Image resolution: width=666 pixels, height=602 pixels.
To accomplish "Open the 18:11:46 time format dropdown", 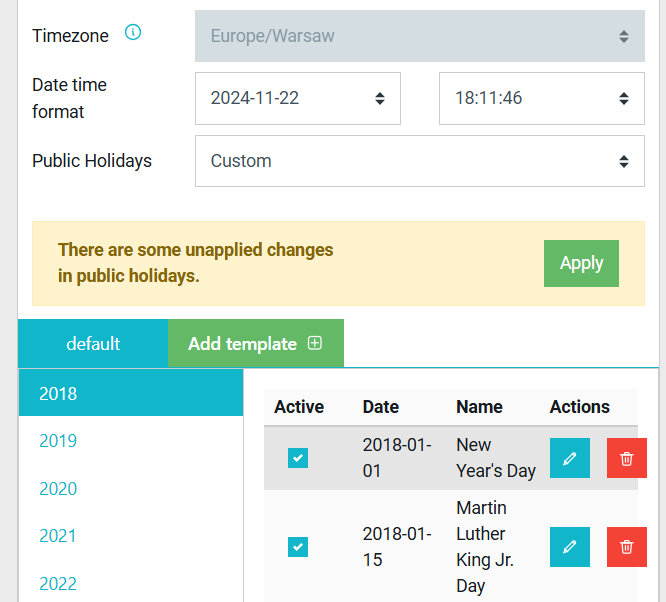I will 542,99.
